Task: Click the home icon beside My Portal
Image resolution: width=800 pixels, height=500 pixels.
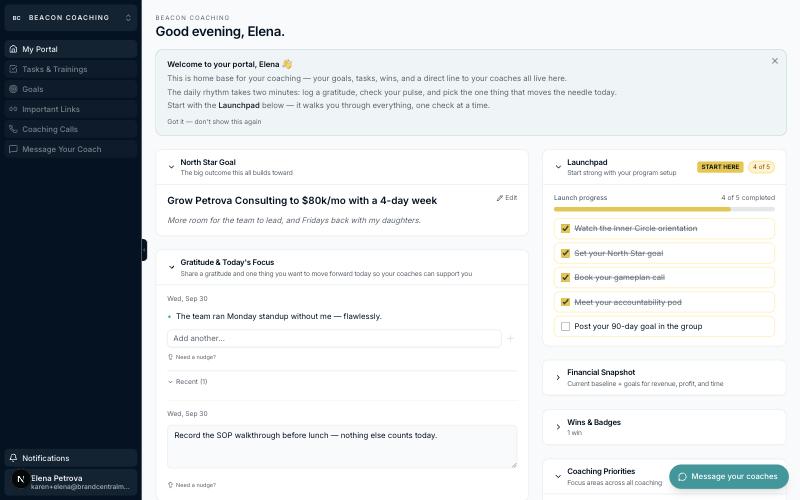Action: tap(13, 49)
